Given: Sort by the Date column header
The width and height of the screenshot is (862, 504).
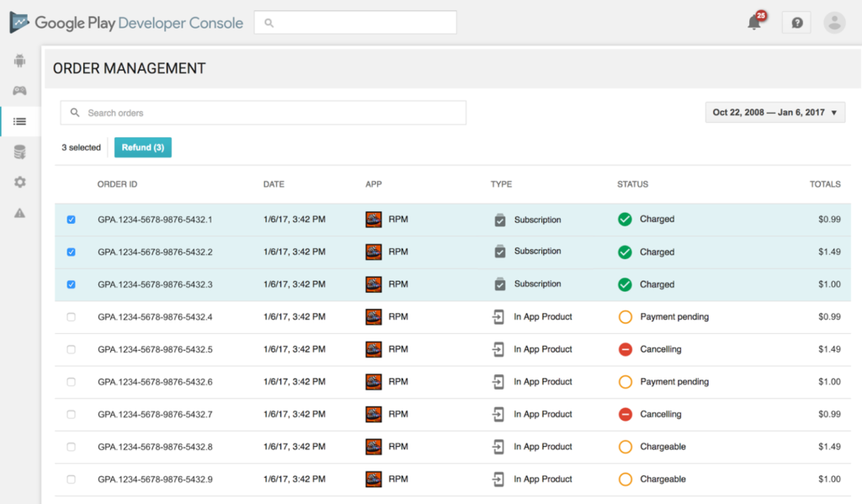Looking at the screenshot, I should [x=274, y=184].
